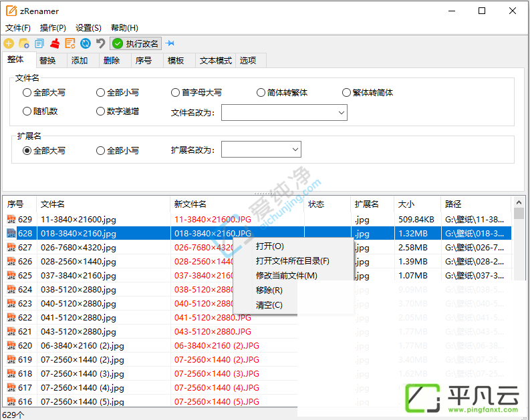530x420 pixels.
Task: Click the file list vertical scrollbar thumb
Action: pyautogui.click(x=519, y=214)
